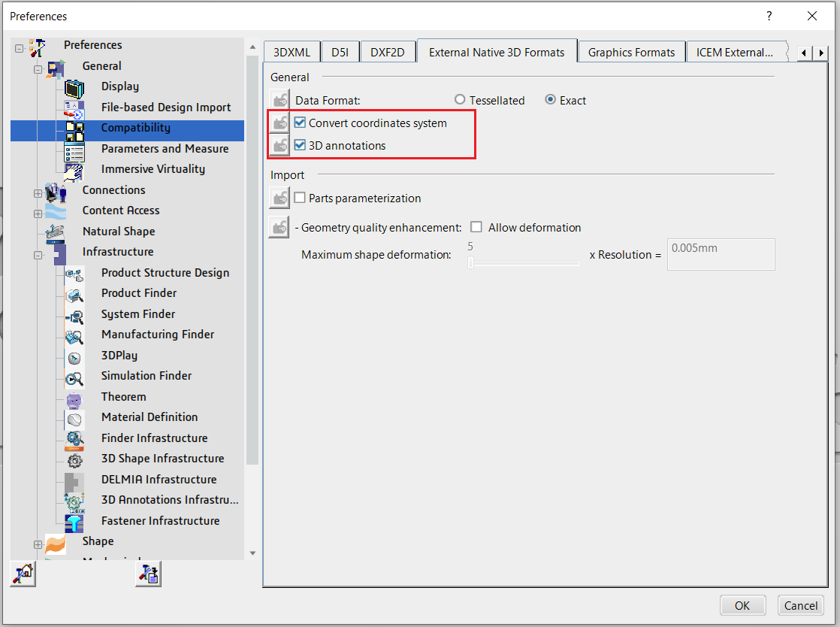This screenshot has width=840, height=627.
Task: Click the 3DPlay icon
Action: [74, 358]
